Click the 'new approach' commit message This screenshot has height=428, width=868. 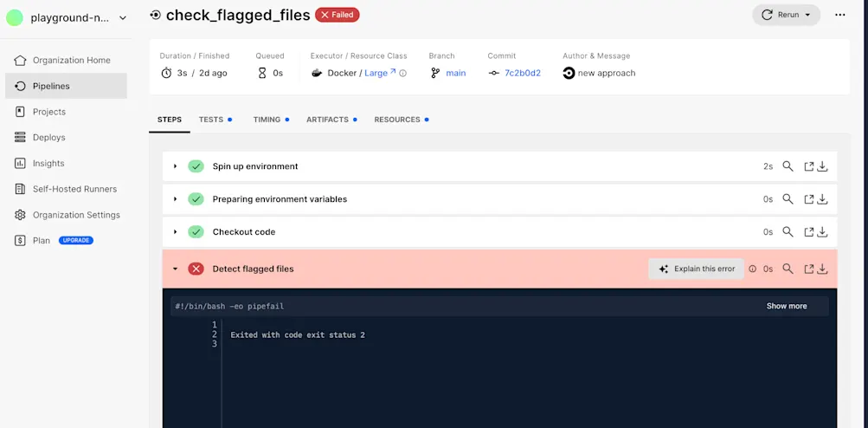click(607, 73)
